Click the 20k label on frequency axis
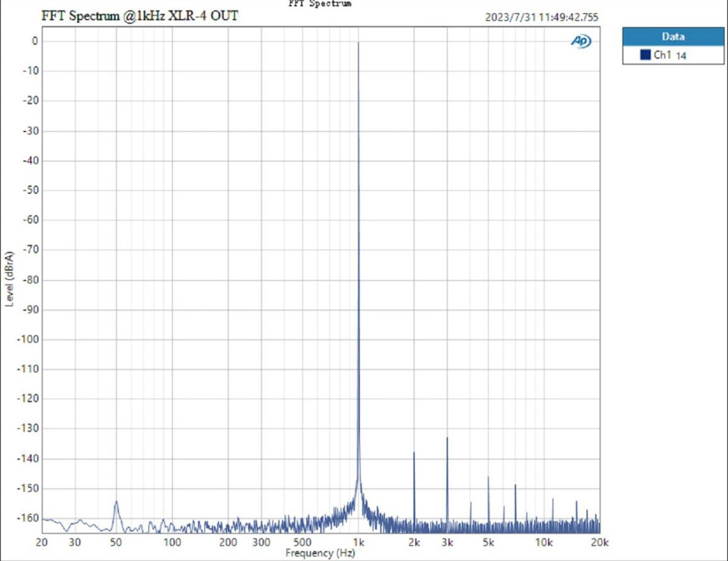The width and height of the screenshot is (728, 561). (x=599, y=542)
